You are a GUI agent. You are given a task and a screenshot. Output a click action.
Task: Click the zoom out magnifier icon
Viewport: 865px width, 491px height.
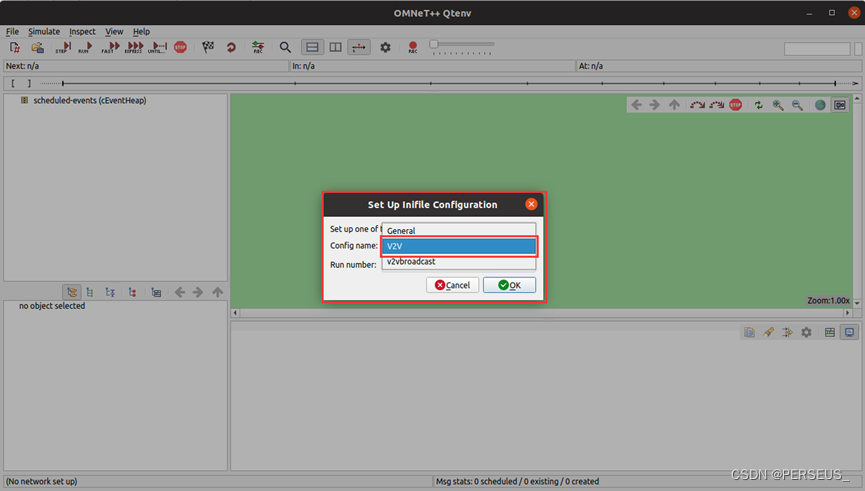click(797, 105)
